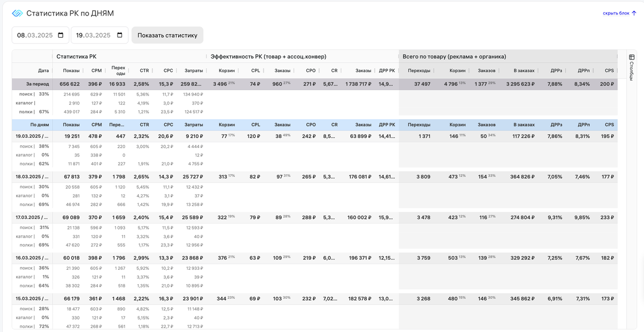Select the Всего по товару column group header
The height and width of the screenshot is (332, 644).
(x=455, y=56)
